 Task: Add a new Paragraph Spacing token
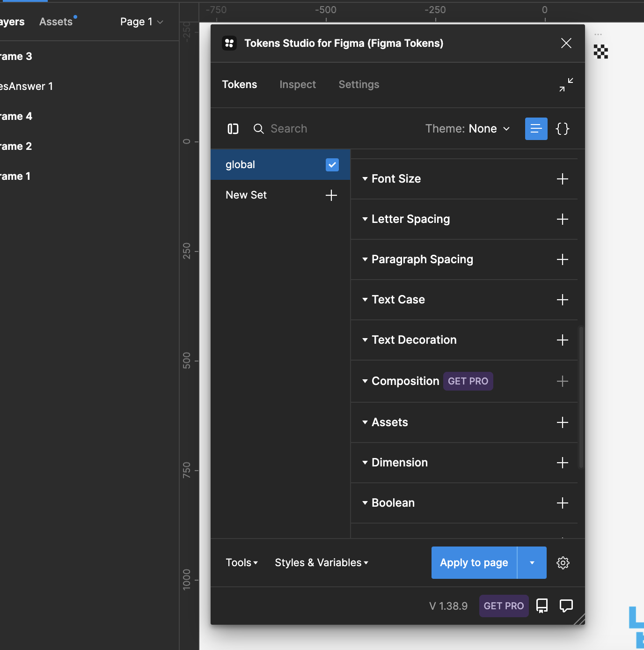click(563, 259)
